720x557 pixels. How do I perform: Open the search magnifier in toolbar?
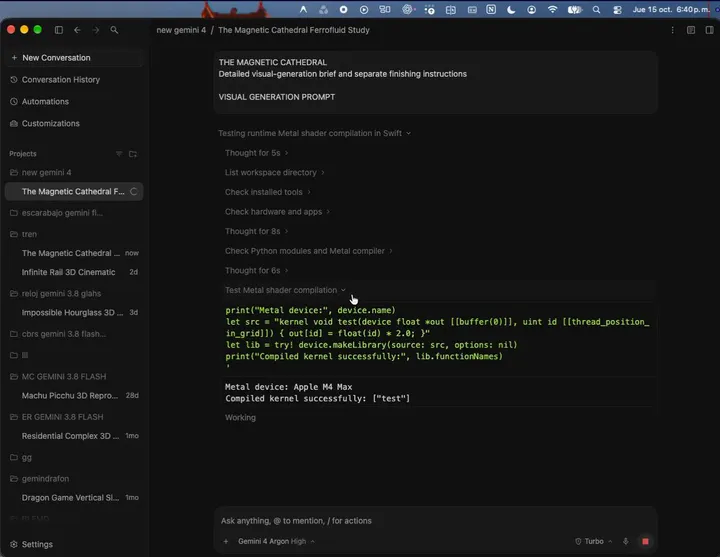(x=114, y=30)
